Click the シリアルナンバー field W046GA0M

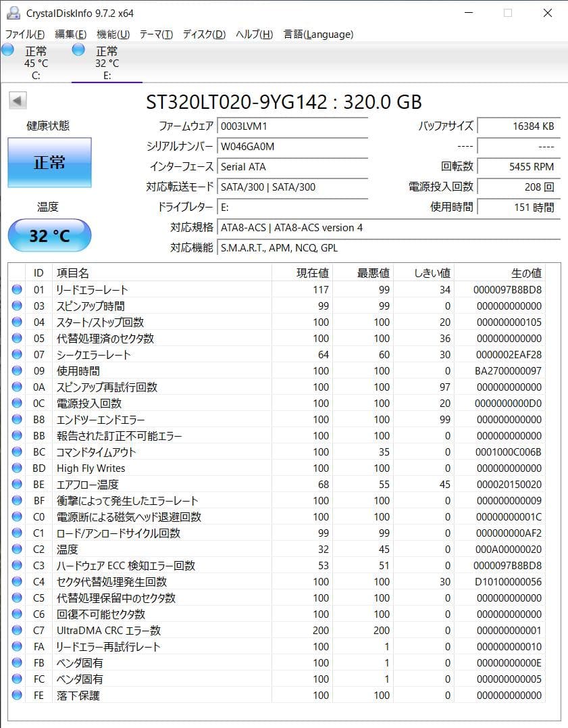292,147
